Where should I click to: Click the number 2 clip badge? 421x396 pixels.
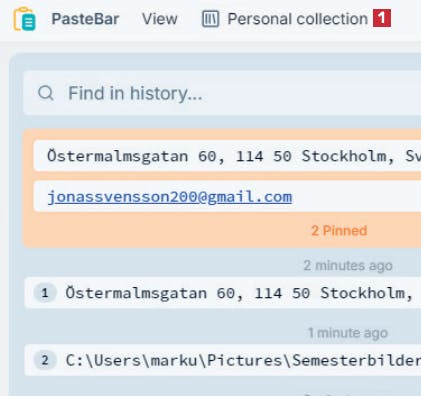point(45,360)
